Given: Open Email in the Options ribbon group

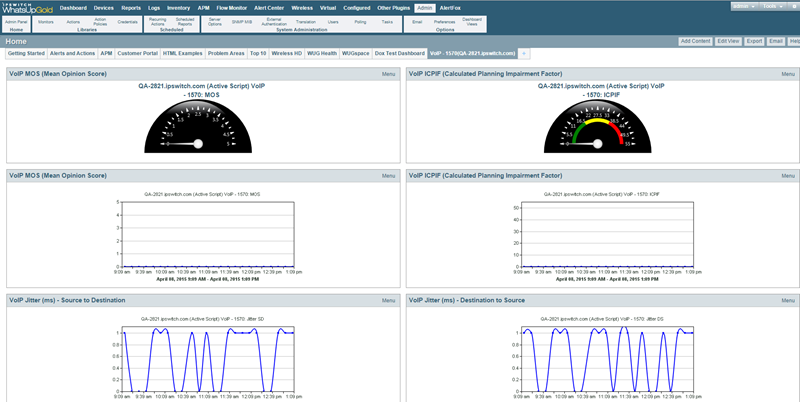Looking at the screenshot, I should tap(417, 22).
